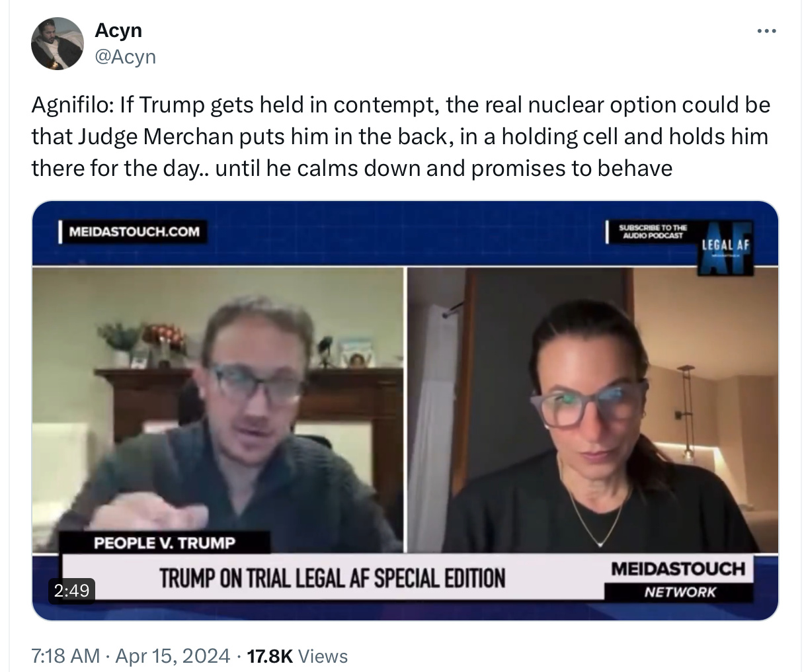Open the three-dot more options menu
The image size is (804, 672).
(x=766, y=31)
